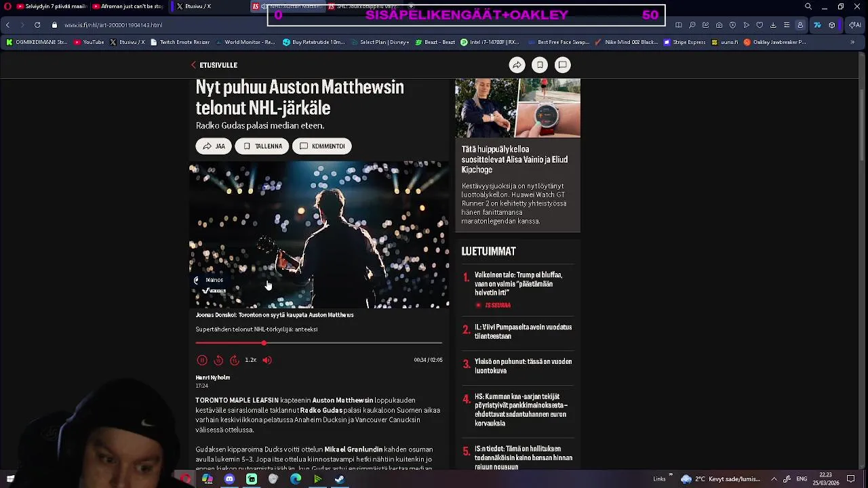Open the downloads icon in browser toolbar
The height and width of the screenshot is (488, 868).
(773, 25)
